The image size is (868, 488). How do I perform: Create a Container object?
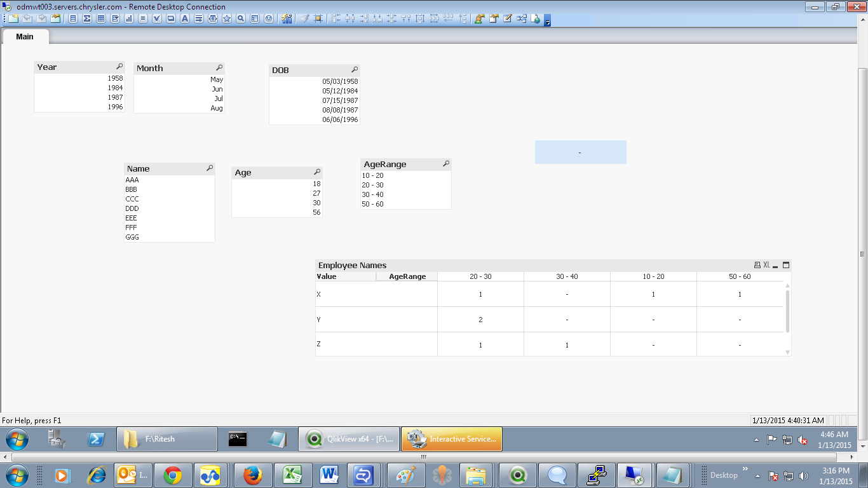255,19
